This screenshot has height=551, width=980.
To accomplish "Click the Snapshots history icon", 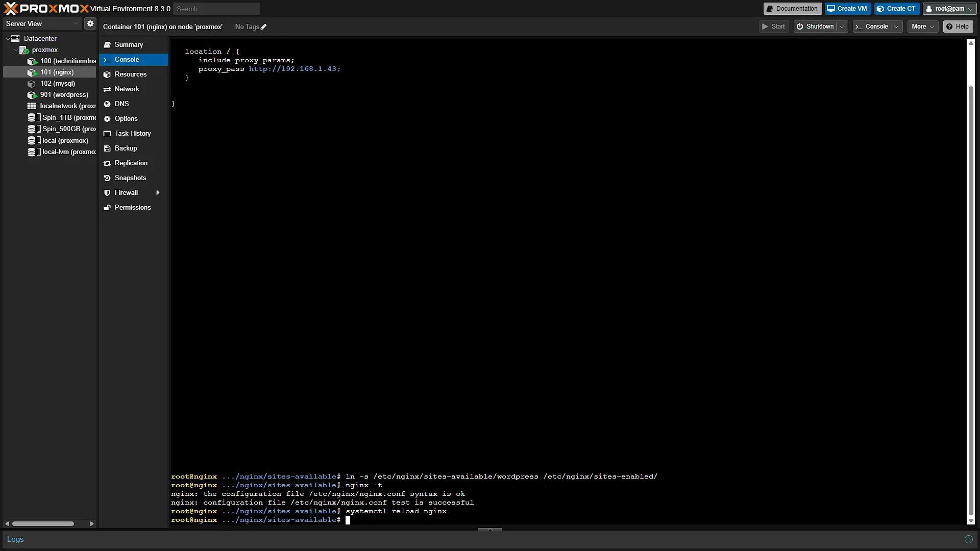I will pos(107,178).
